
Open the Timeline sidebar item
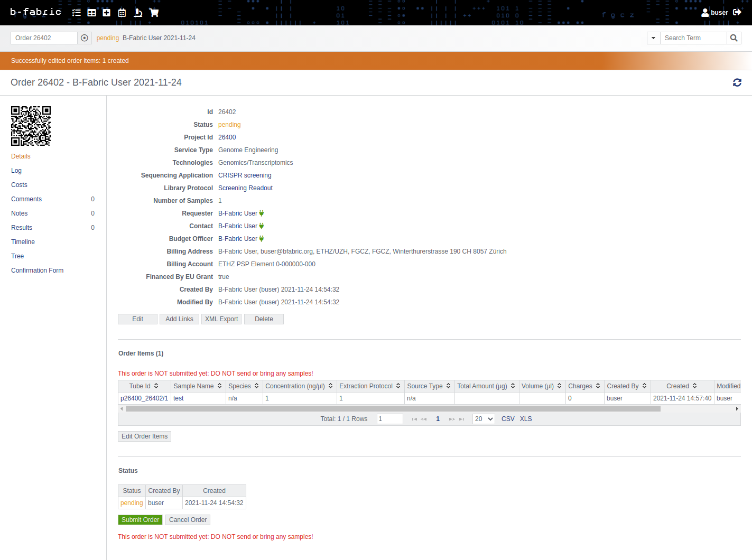[23, 242]
